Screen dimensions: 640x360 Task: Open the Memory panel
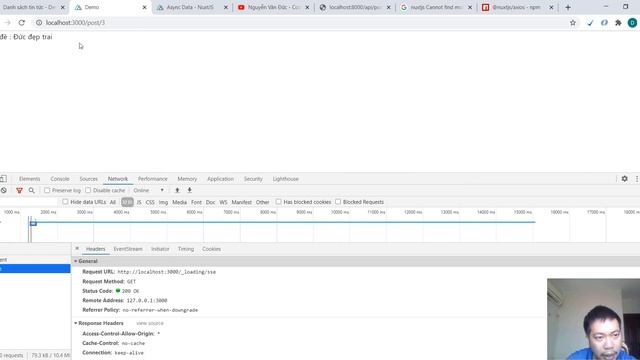pyautogui.click(x=187, y=179)
